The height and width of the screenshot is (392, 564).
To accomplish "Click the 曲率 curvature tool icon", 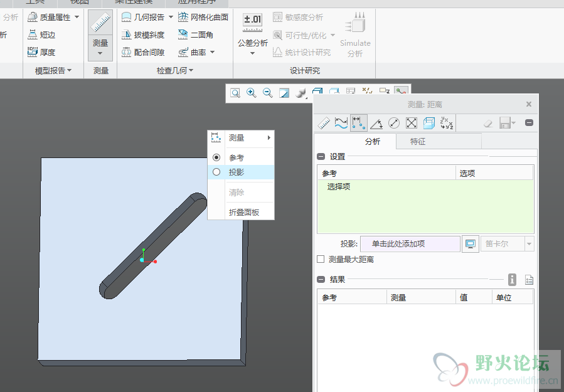I will point(183,52).
